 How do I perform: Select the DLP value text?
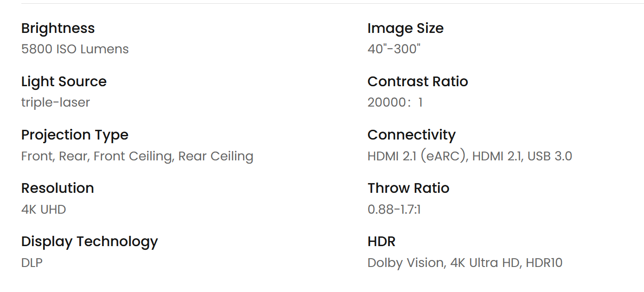point(32,263)
